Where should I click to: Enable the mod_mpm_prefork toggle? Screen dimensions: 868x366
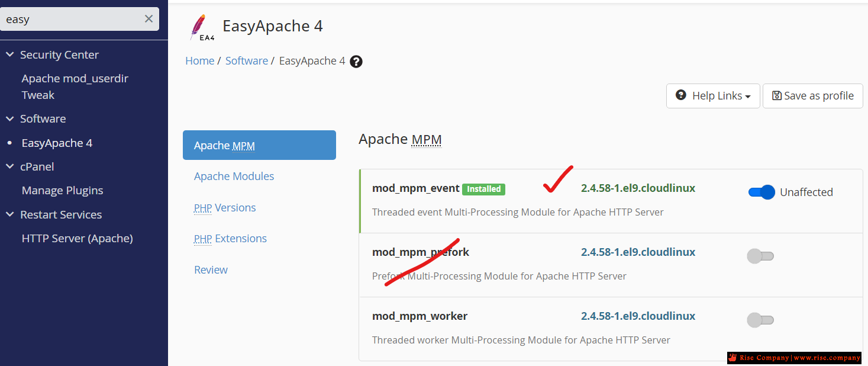(x=760, y=256)
